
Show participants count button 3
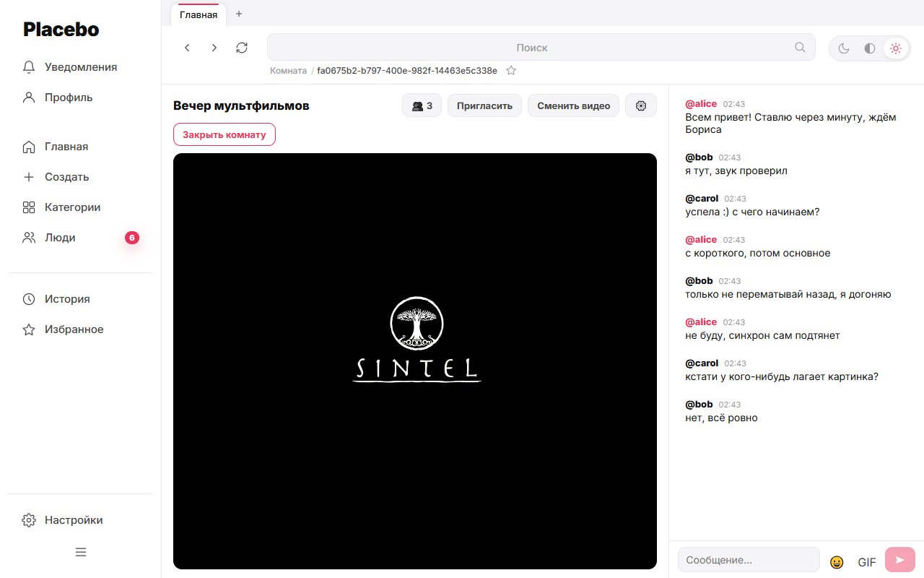click(422, 105)
